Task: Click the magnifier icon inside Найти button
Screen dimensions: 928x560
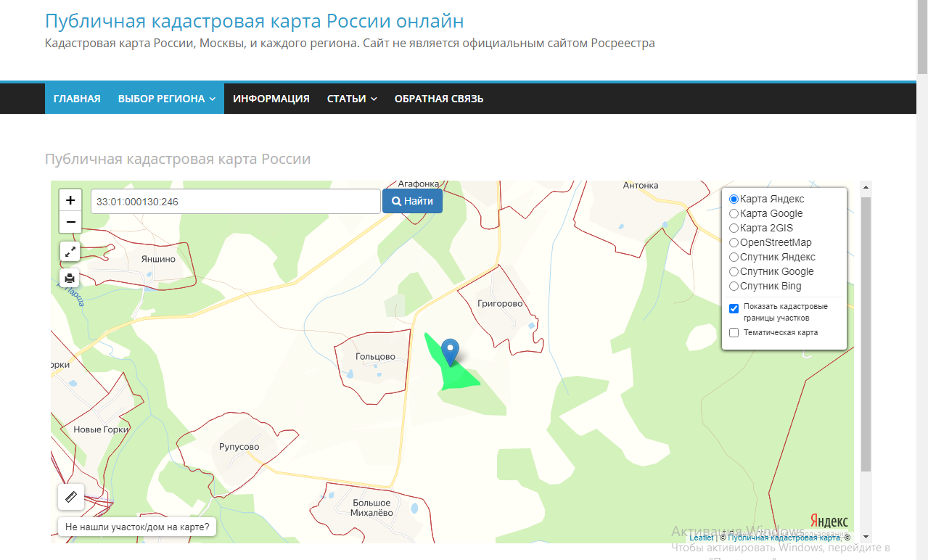Action: point(396,201)
